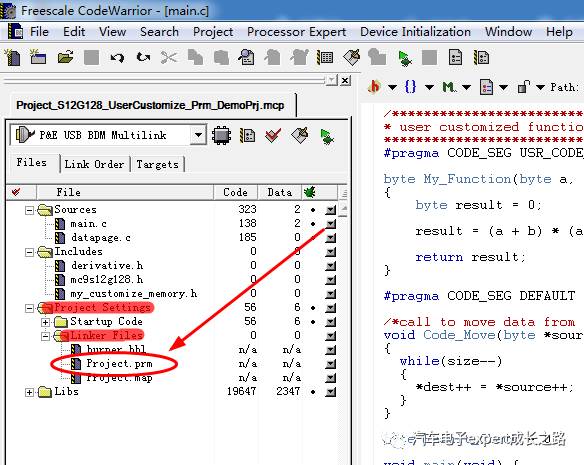Click the Open file folder icon
584x465 pixels.
66,58
